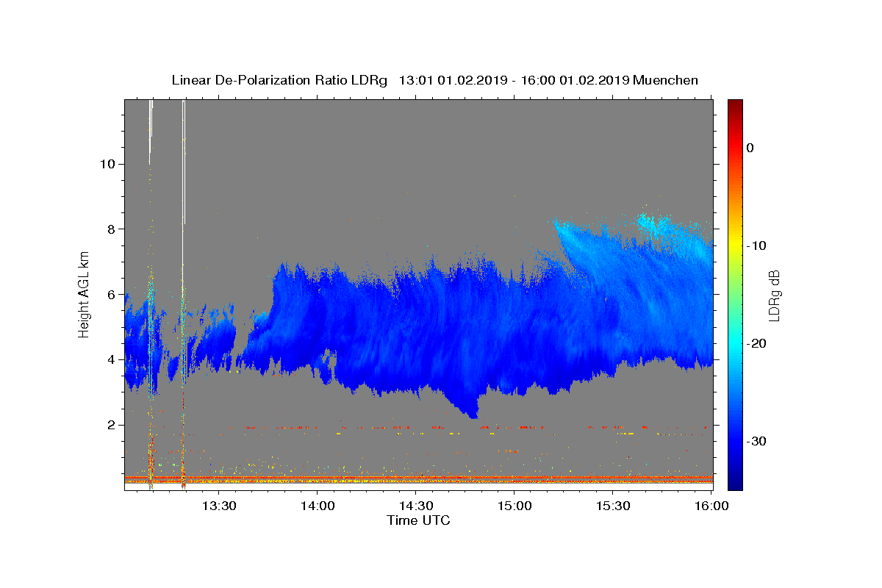882x588 pixels.
Task: Click the 14:30 time tick label
Action: coord(415,506)
